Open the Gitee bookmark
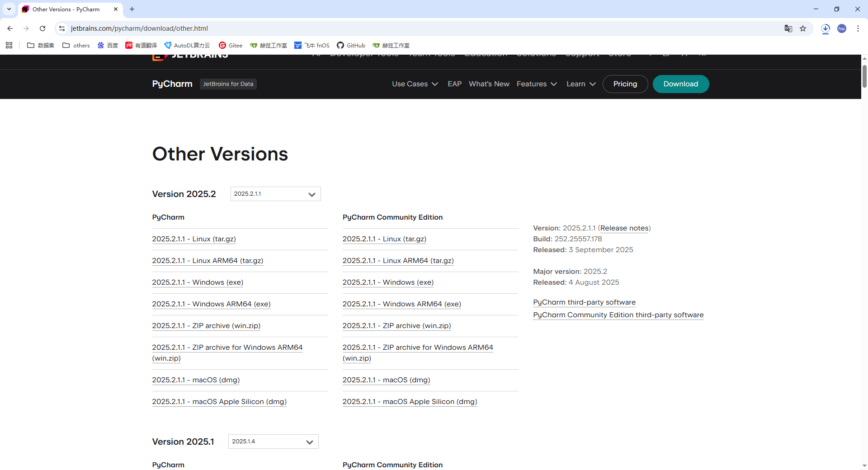The height and width of the screenshot is (470, 868). pyautogui.click(x=231, y=45)
